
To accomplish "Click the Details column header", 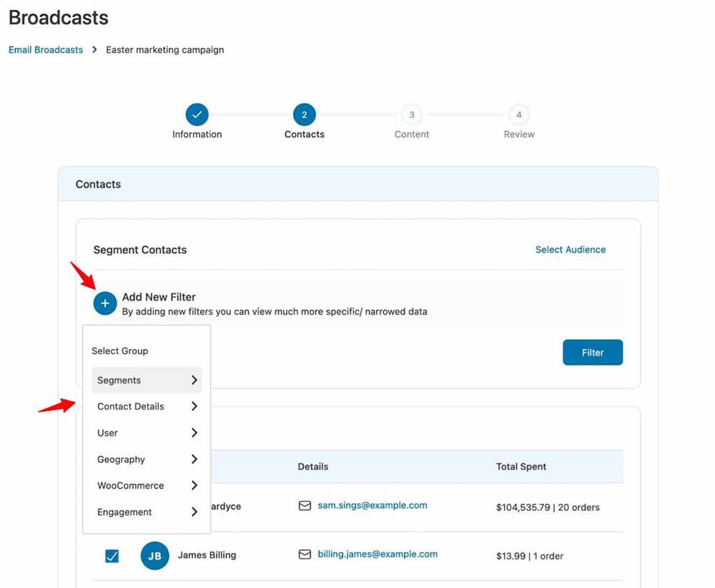I will [x=313, y=466].
